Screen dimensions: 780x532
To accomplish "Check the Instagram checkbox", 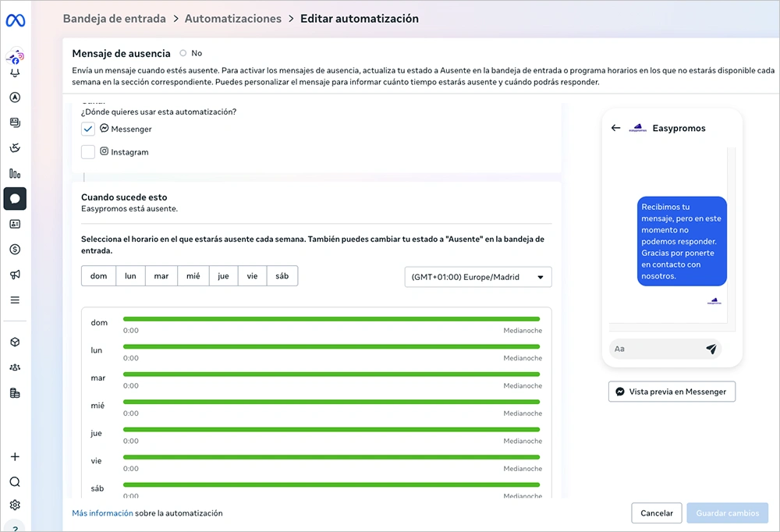I will pos(88,152).
